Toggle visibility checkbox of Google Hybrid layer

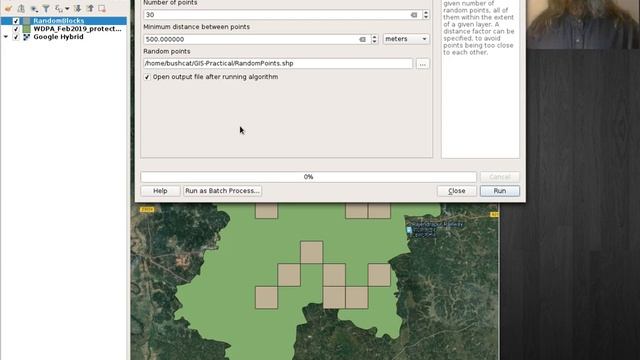[x=16, y=37]
